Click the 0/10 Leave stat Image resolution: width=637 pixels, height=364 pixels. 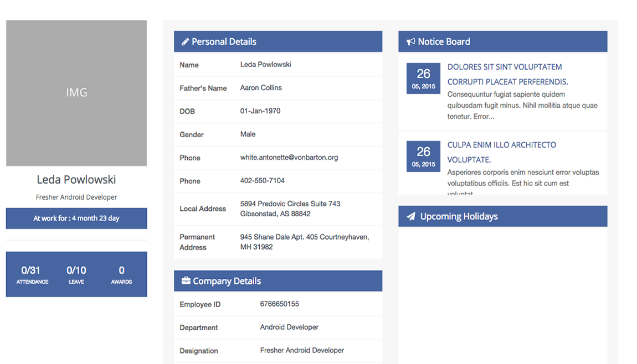coord(76,274)
